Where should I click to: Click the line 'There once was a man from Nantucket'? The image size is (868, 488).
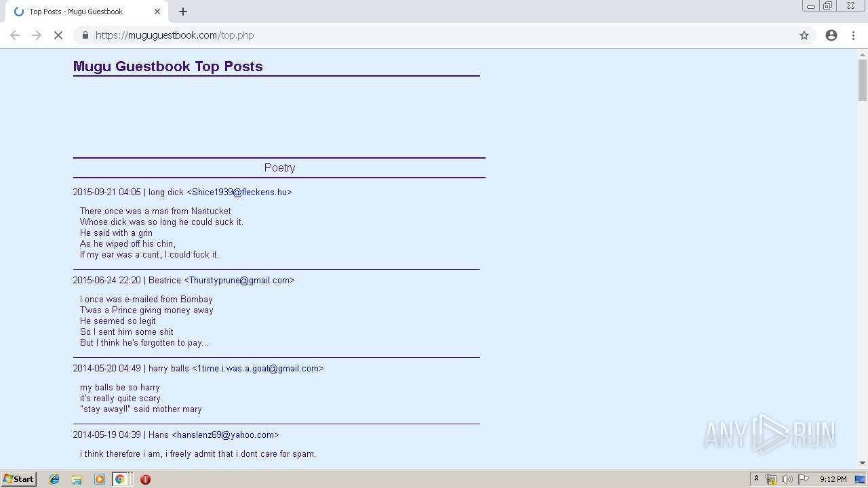[155, 211]
